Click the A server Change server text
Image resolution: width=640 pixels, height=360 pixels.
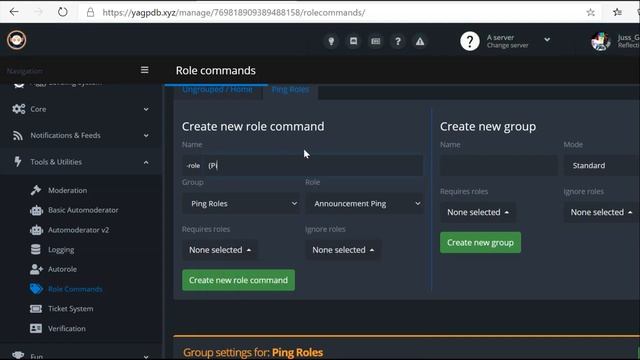[x=507, y=41]
